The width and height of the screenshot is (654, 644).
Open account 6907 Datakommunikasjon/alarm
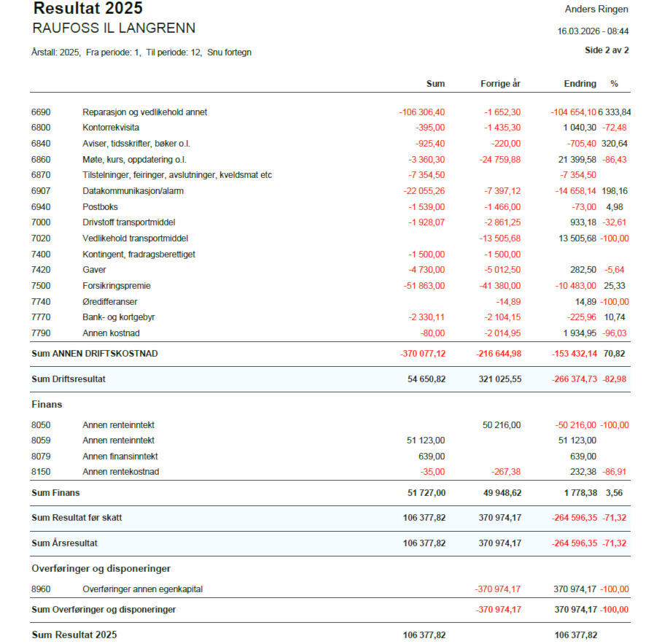coord(133,191)
